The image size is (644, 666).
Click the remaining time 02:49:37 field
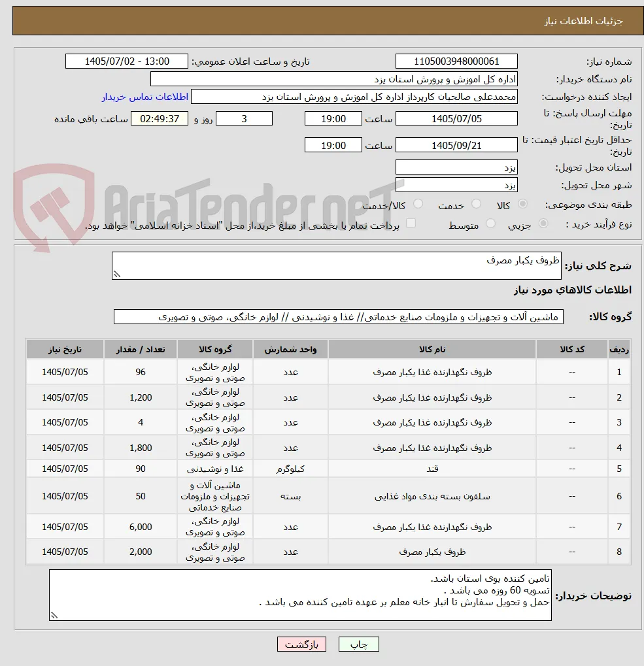[x=160, y=118]
